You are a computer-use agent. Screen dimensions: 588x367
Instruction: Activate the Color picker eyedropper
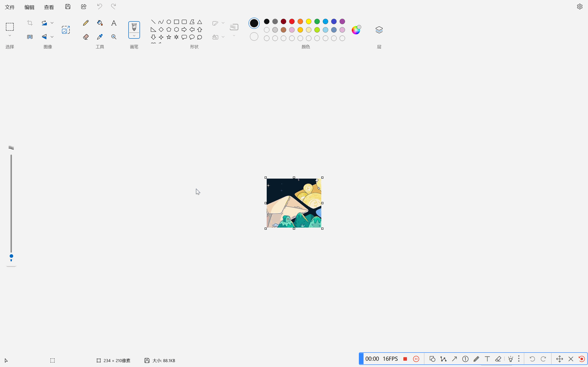(100, 37)
